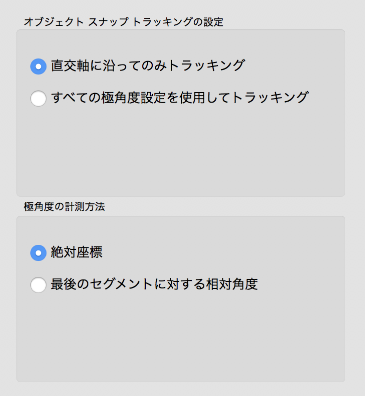Click the blue selected radio under 極角度の計測方法

[38, 253]
